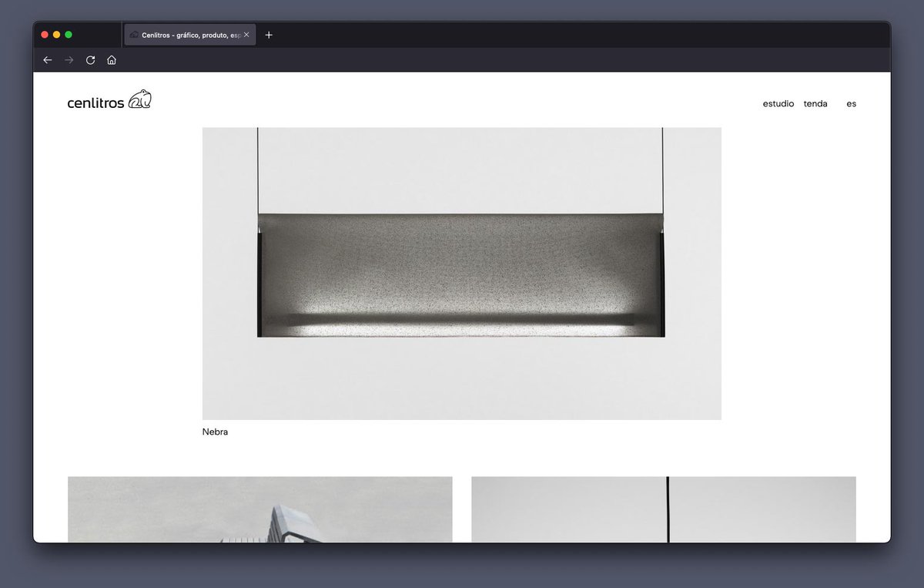
Task: Reload the page with the refresh icon
Action: 91,60
